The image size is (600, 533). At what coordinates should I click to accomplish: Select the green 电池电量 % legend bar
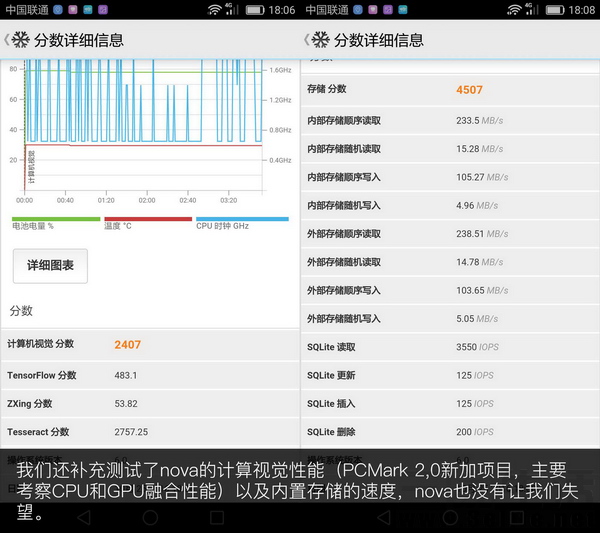[x=56, y=219]
